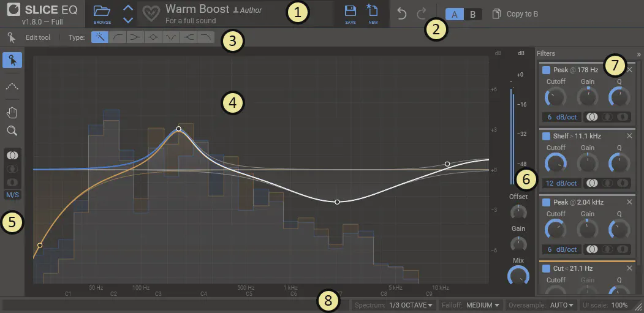Toggle the M/S mode button
This screenshot has width=644, height=313.
[12, 195]
